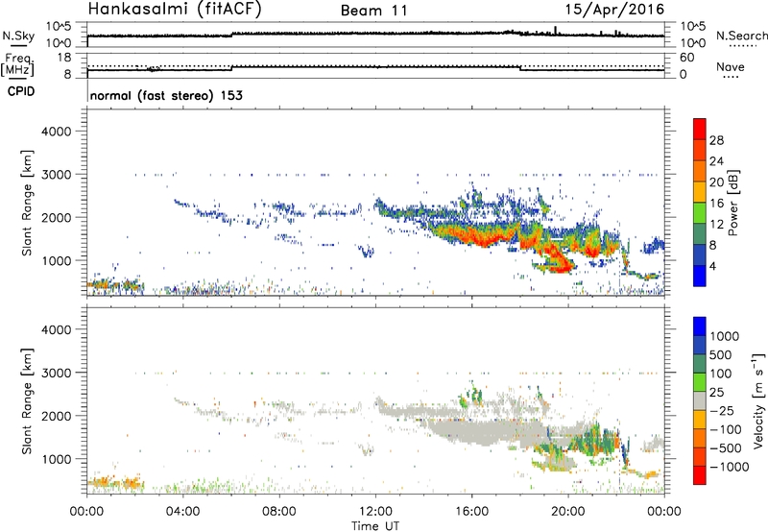This screenshot has height=532, width=768.
Task: Click the '20:00' time axis tick label
Action: (x=568, y=512)
